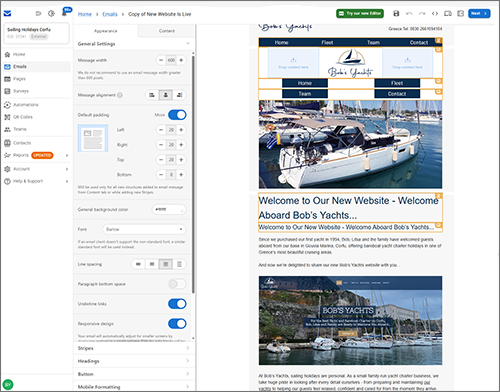Decrease Left padding value
This screenshot has width=500, height=392.
[161, 130]
